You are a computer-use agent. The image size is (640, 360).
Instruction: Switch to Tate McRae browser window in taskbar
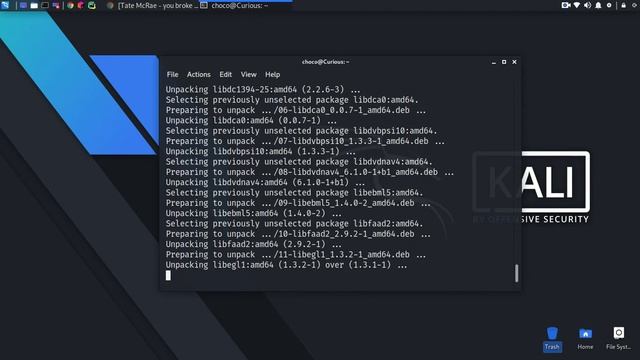click(152, 6)
